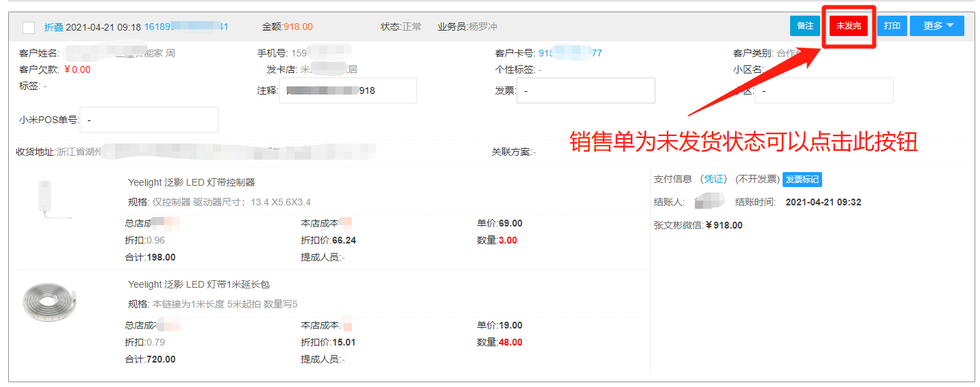Select the discount value 0.96
This screenshot has height=387, width=980.
[155, 240]
